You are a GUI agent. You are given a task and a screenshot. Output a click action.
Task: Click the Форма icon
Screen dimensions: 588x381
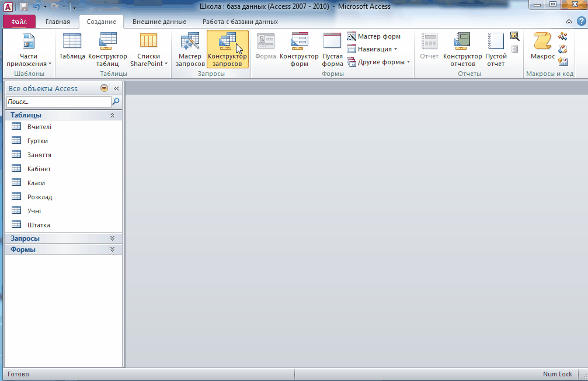click(x=266, y=46)
